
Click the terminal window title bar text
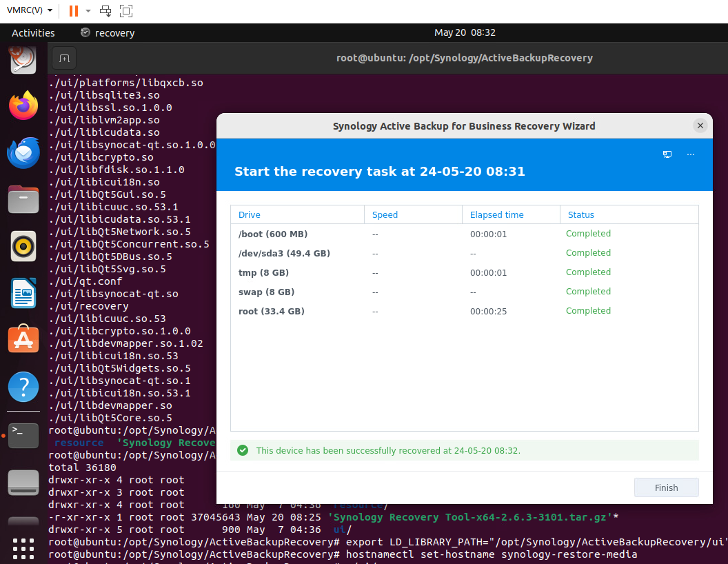tap(464, 58)
